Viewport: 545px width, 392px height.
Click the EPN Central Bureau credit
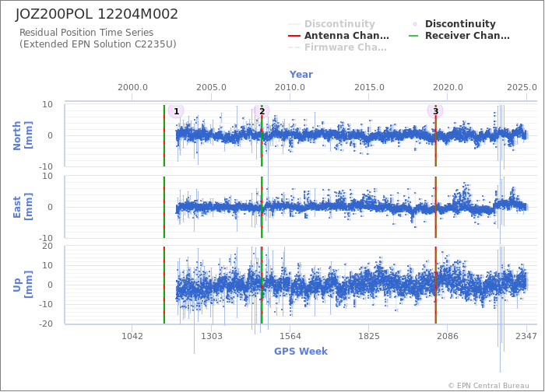point(489,386)
